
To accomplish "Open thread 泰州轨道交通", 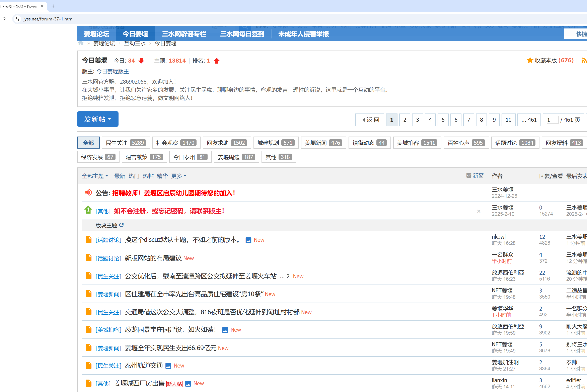I will click(x=144, y=366).
